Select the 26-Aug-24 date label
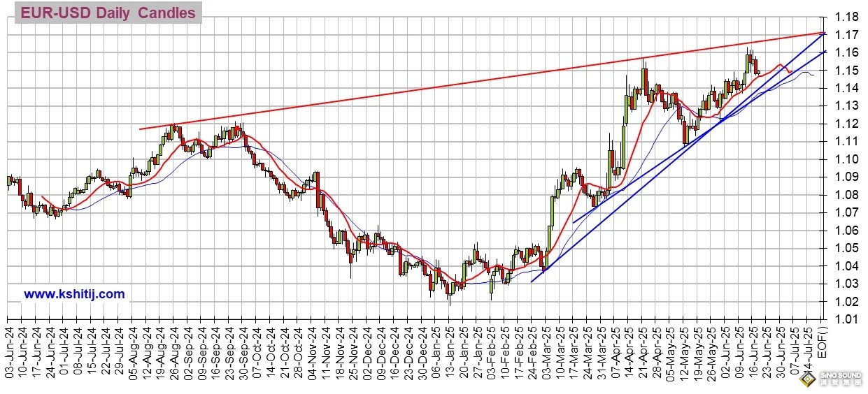 coord(173,353)
